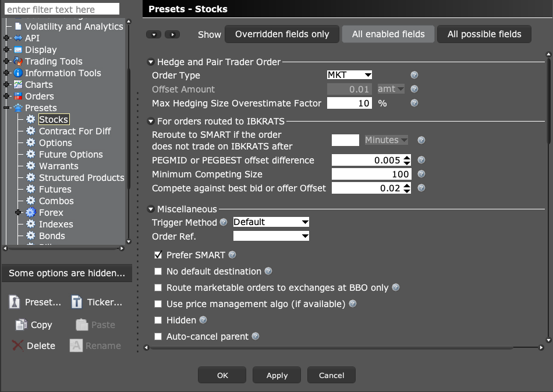
Task: Click gear icon beside Indexes
Action: pos(31,224)
